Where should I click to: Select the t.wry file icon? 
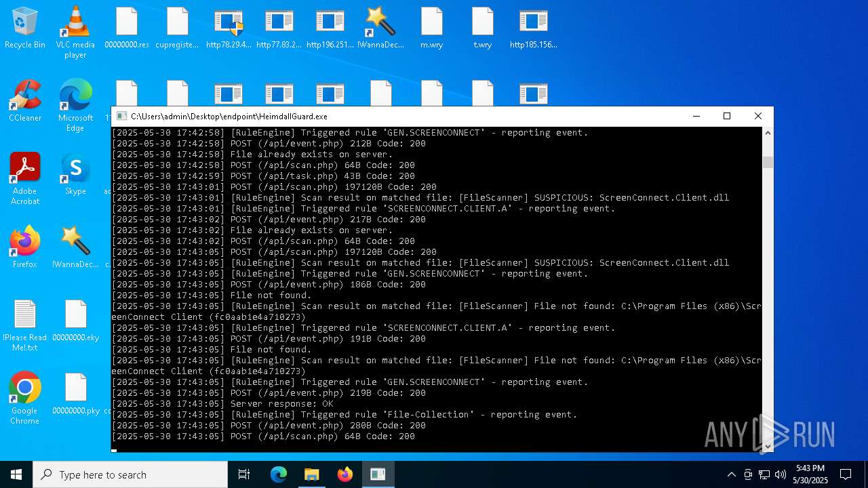coord(483,28)
